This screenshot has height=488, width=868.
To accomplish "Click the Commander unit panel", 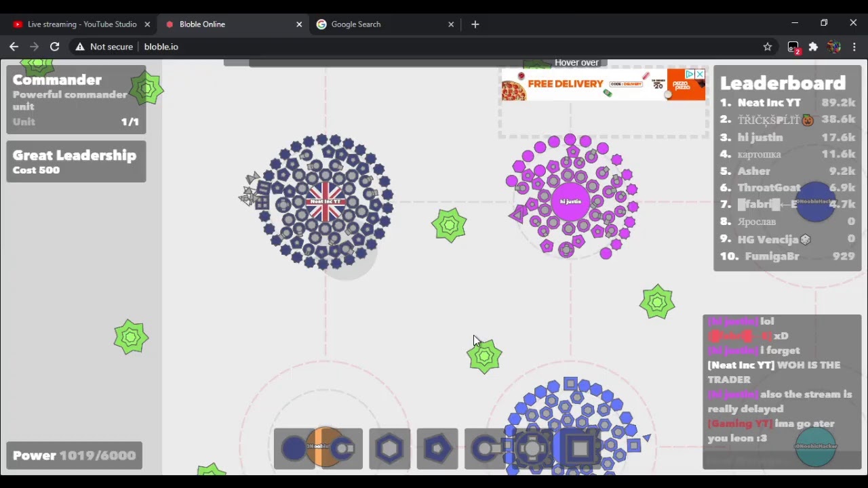I will click(x=76, y=99).
